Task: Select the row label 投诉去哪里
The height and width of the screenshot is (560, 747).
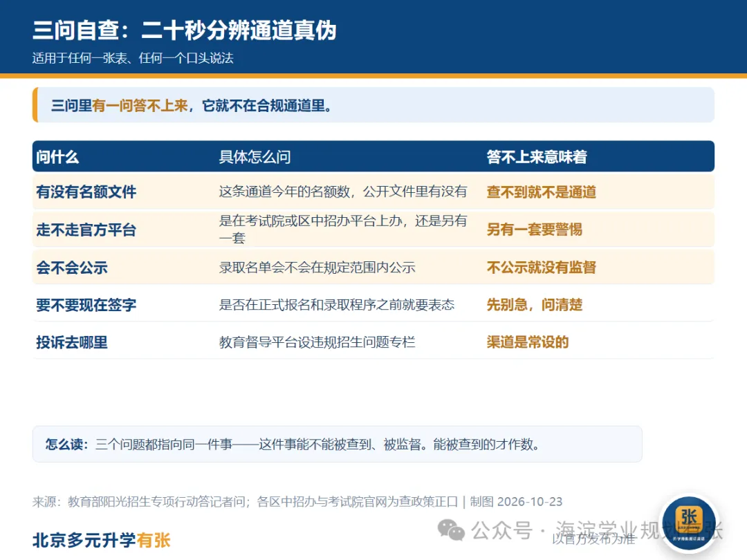Action: [x=72, y=342]
